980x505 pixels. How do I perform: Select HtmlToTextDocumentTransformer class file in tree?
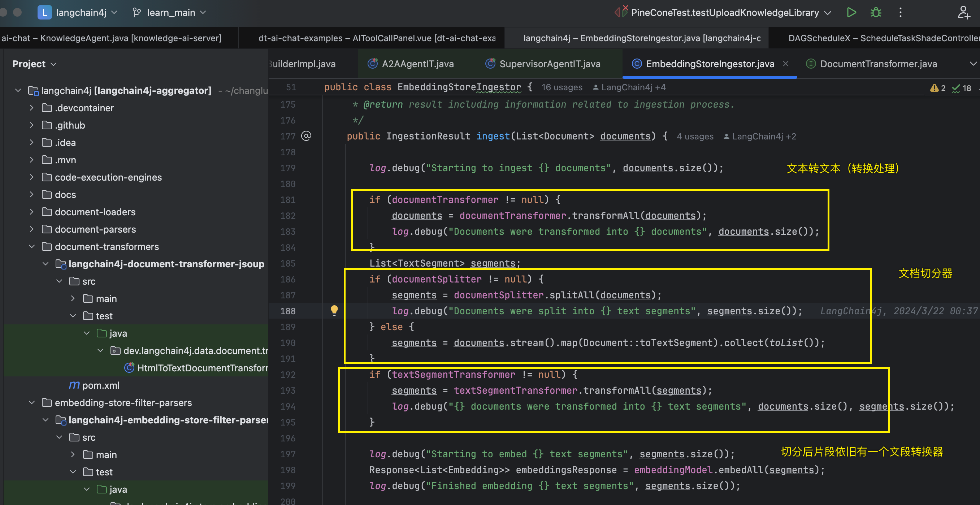[x=196, y=368]
